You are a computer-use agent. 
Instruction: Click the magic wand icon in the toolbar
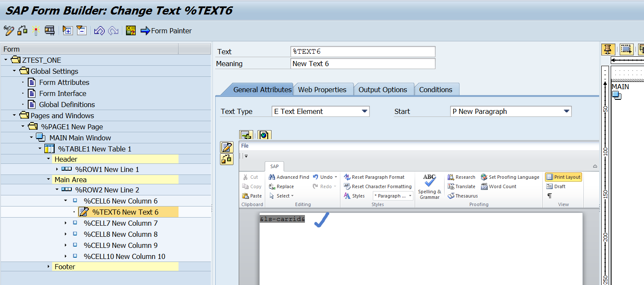(35, 31)
